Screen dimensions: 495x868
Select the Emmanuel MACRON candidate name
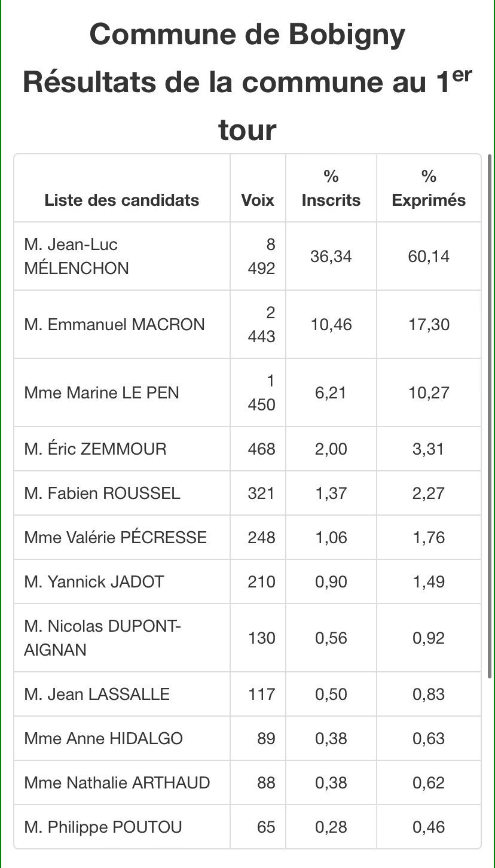115,324
